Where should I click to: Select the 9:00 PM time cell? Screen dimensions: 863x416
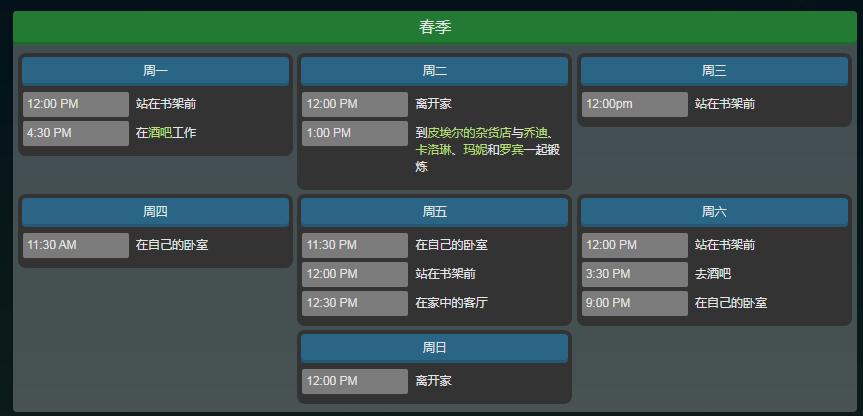(x=634, y=303)
